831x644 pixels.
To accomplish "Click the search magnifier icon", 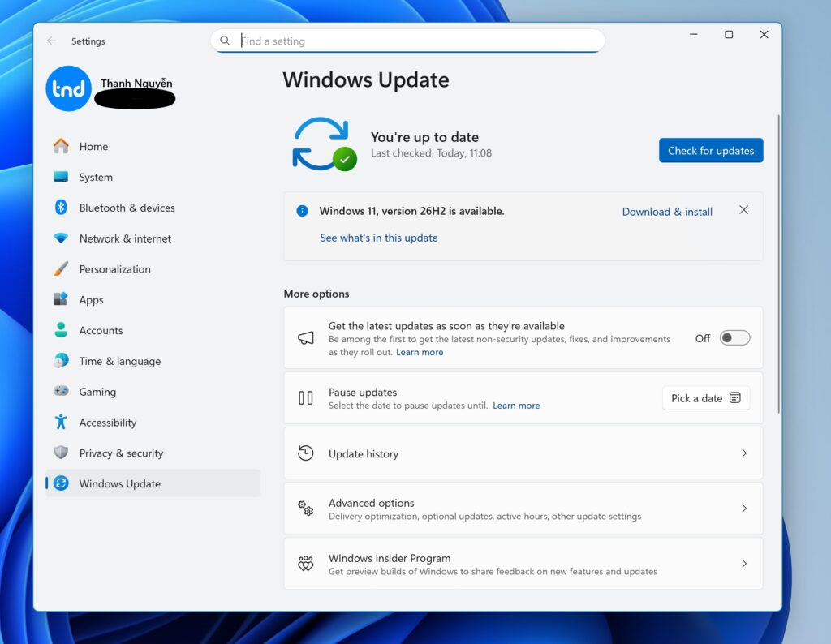I will (225, 41).
